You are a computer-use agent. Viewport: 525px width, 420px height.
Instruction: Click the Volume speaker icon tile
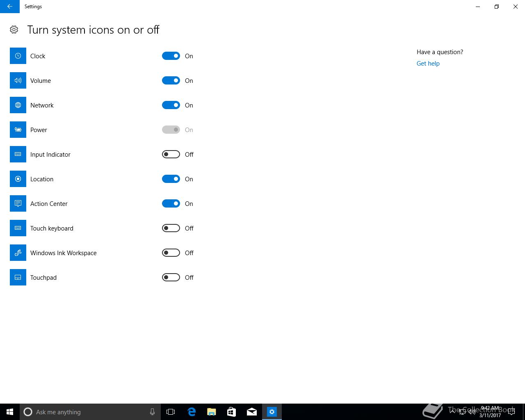point(18,80)
